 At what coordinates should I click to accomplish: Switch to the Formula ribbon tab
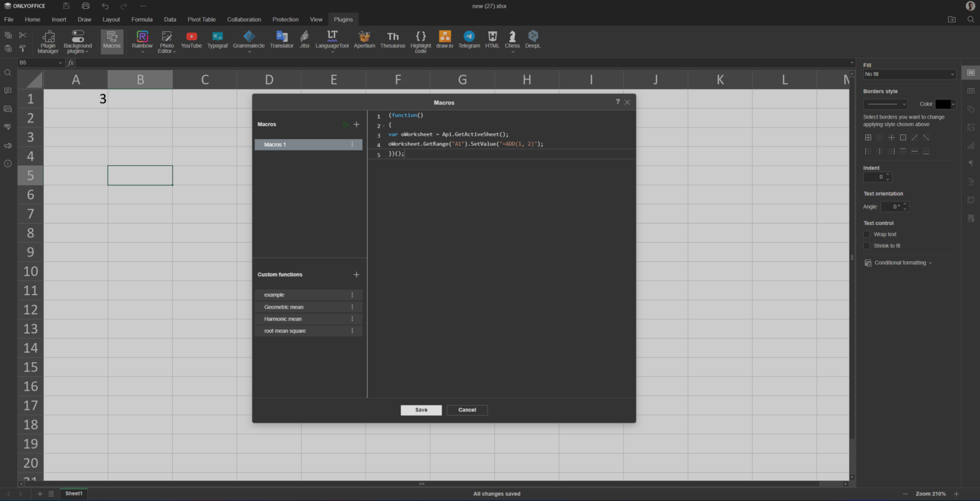click(x=142, y=19)
